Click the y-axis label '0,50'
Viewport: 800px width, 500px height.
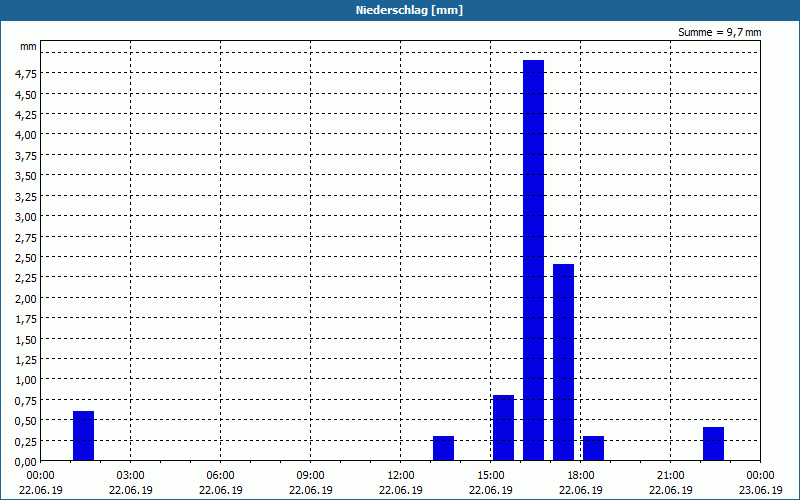click(x=26, y=421)
